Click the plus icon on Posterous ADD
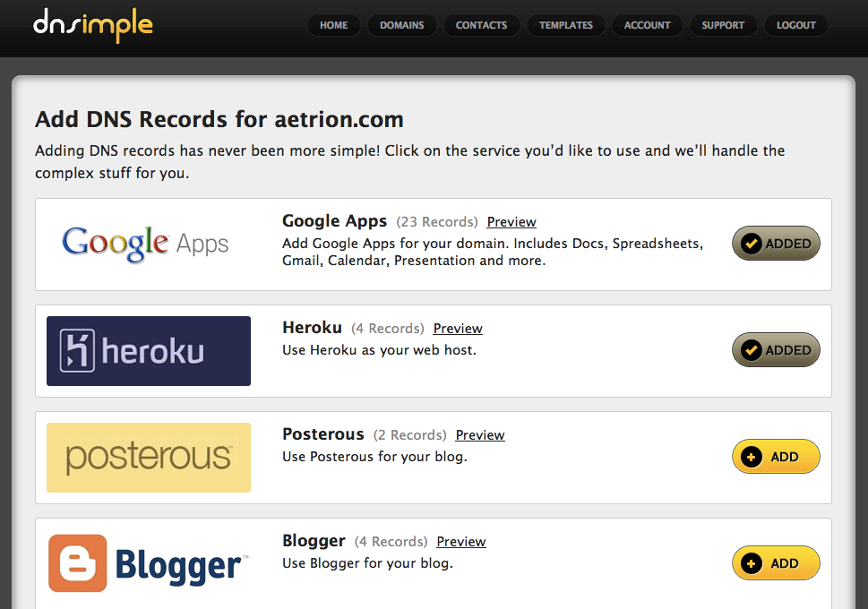Image resolution: width=868 pixels, height=609 pixels. 752,457
